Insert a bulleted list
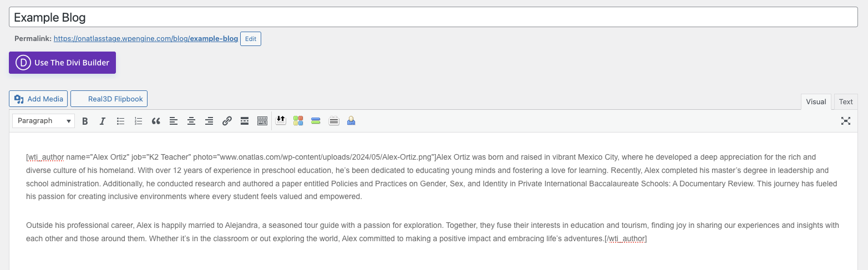The image size is (868, 270). (x=120, y=121)
